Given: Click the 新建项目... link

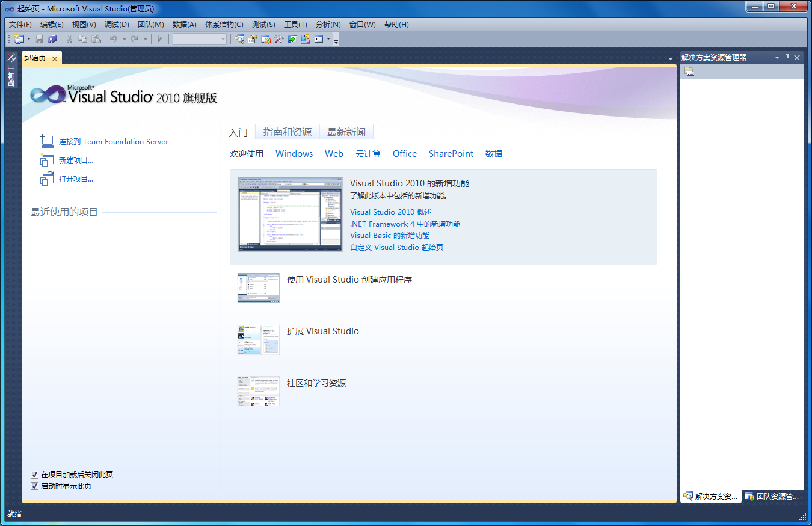Looking at the screenshot, I should coord(76,161).
